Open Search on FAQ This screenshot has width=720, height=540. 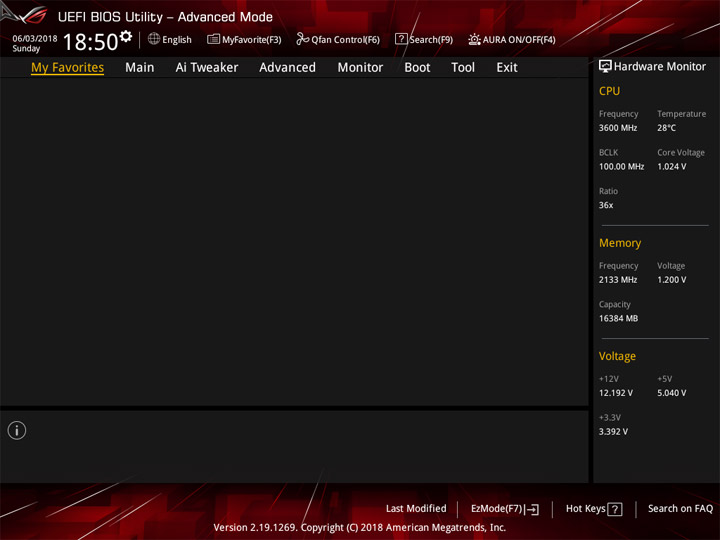pyautogui.click(x=680, y=508)
